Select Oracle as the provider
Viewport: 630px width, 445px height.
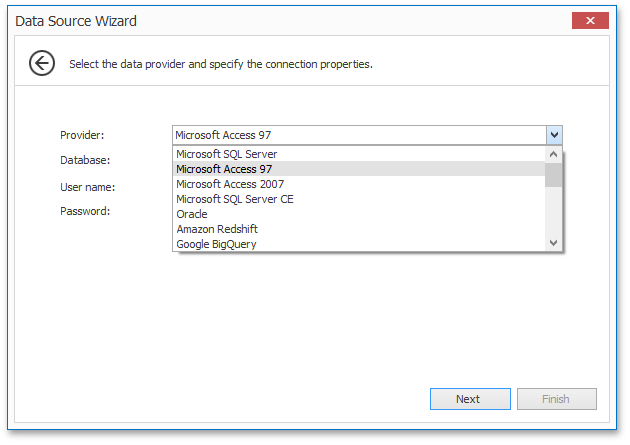pyautogui.click(x=359, y=214)
